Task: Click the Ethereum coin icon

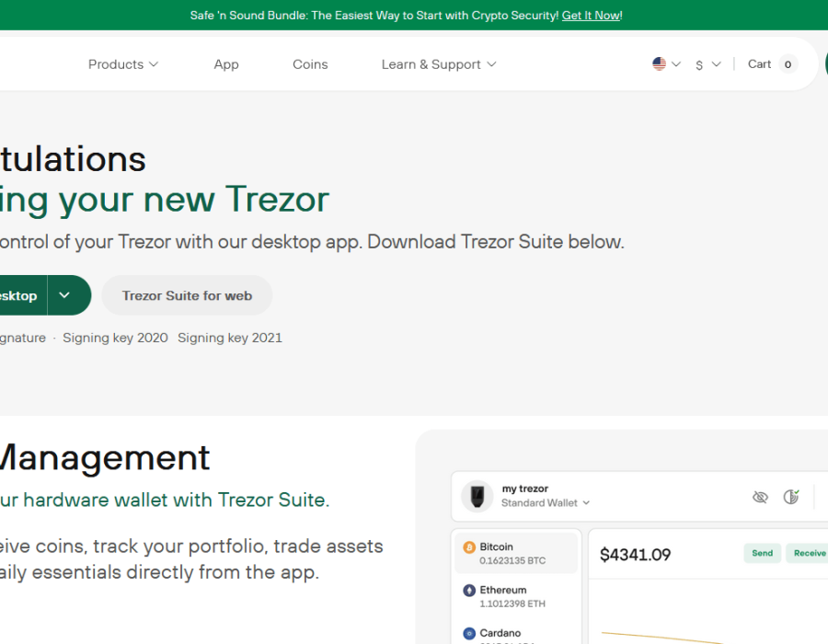Action: point(468,591)
